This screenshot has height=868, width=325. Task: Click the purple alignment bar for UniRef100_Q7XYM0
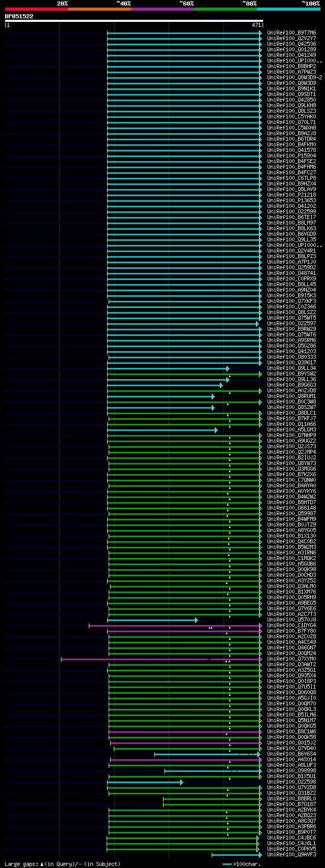[161, 659]
